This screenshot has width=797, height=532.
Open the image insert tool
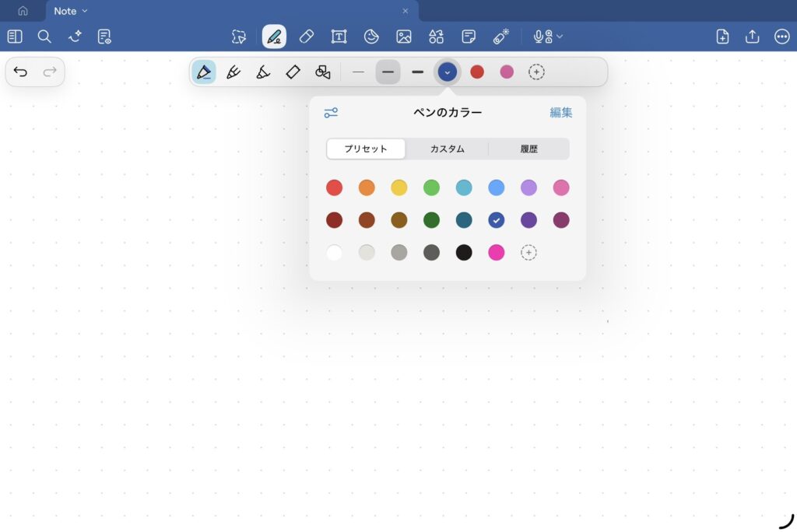[403, 37]
